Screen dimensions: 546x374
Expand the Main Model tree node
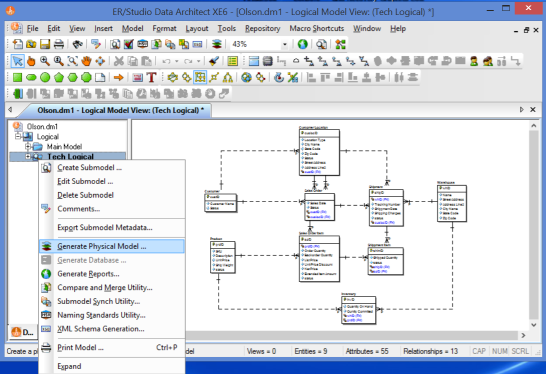(x=28, y=146)
